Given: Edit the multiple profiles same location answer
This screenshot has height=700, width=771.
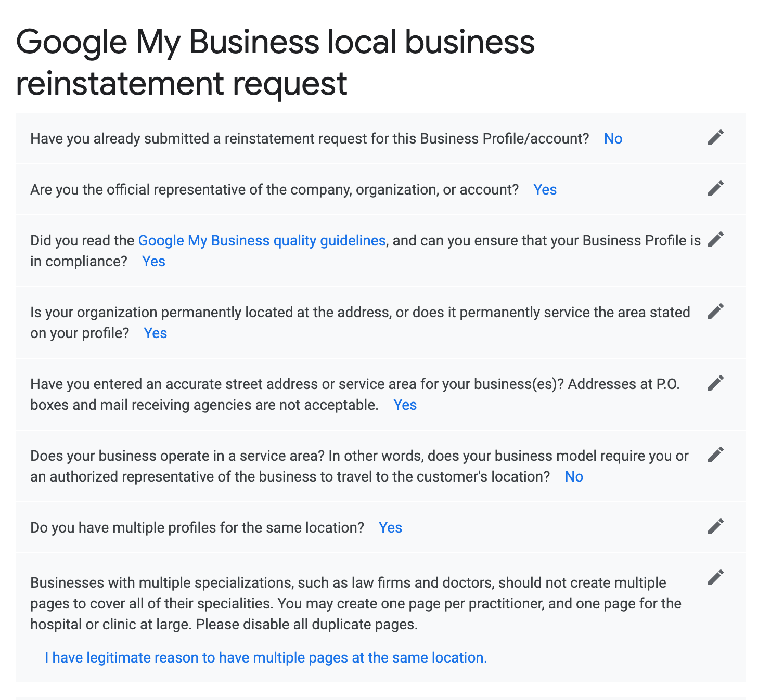Looking at the screenshot, I should [x=716, y=527].
